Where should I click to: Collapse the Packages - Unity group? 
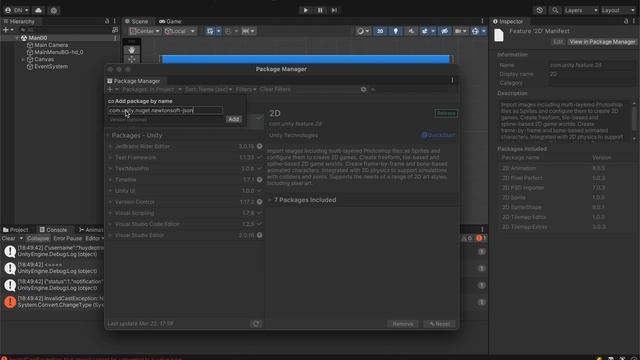coord(108,135)
